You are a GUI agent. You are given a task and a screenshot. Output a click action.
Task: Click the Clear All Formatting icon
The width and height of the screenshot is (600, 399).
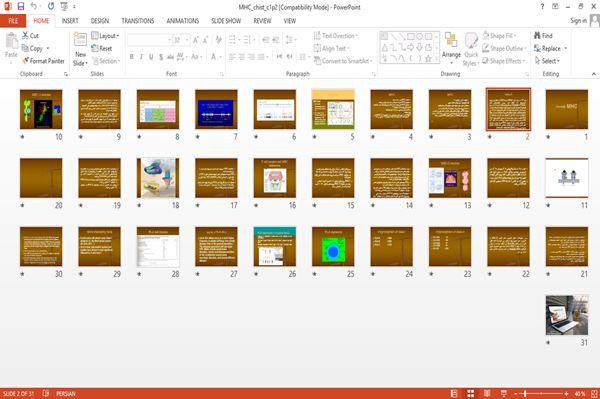pos(218,40)
